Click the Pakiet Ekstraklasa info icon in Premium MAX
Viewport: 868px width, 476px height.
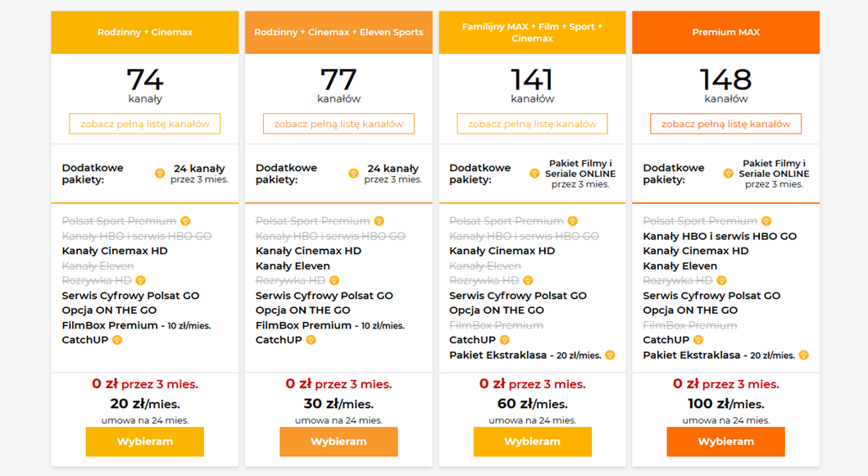coord(803,355)
